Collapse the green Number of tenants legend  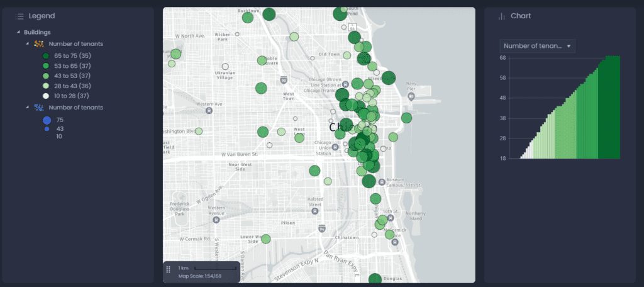[x=27, y=43]
